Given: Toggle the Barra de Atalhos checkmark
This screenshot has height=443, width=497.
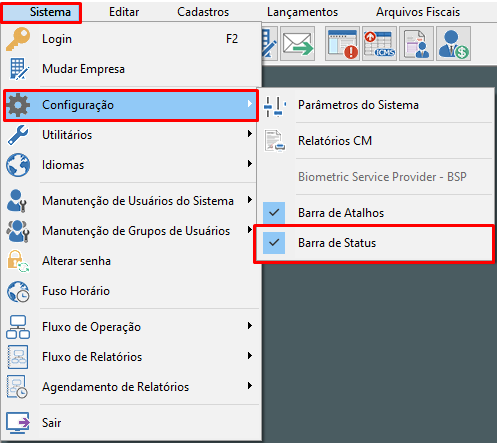Looking at the screenshot, I should [274, 213].
